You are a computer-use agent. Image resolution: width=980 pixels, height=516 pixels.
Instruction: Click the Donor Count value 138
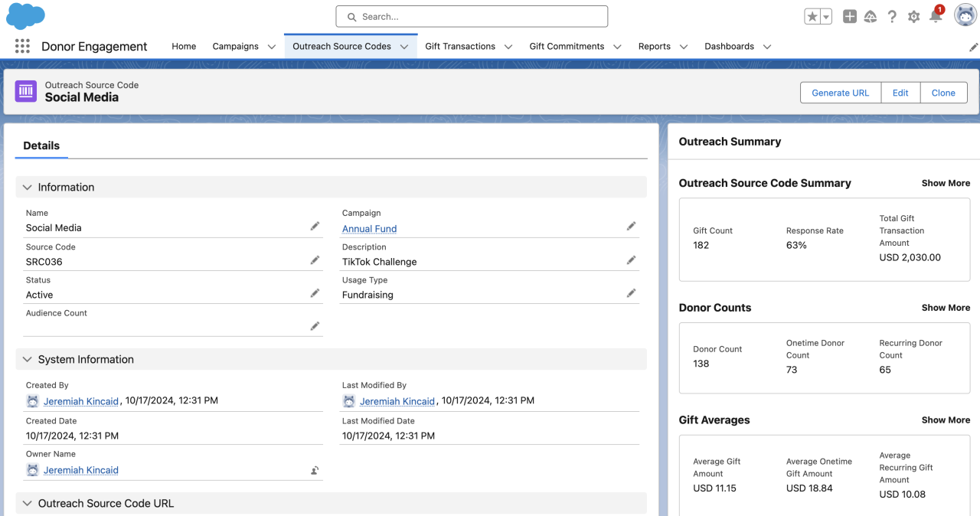(701, 364)
